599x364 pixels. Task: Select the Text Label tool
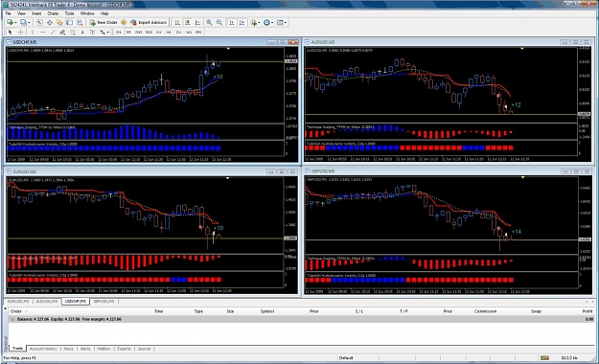[92, 32]
